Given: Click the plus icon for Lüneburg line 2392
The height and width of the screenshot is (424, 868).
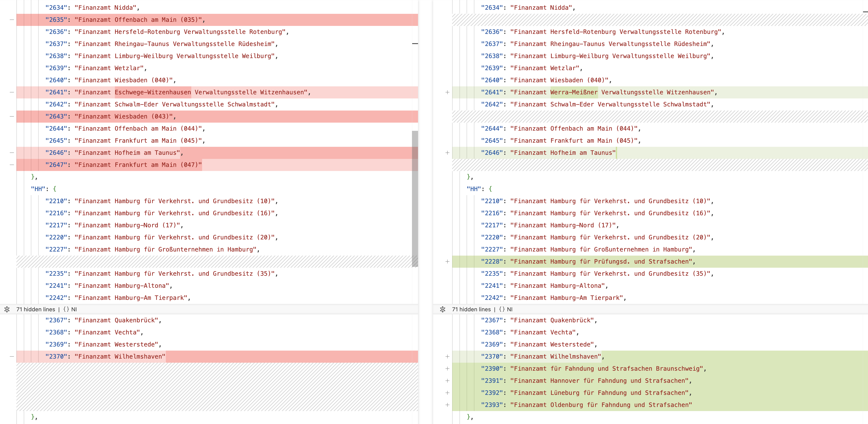Looking at the screenshot, I should [x=447, y=393].
